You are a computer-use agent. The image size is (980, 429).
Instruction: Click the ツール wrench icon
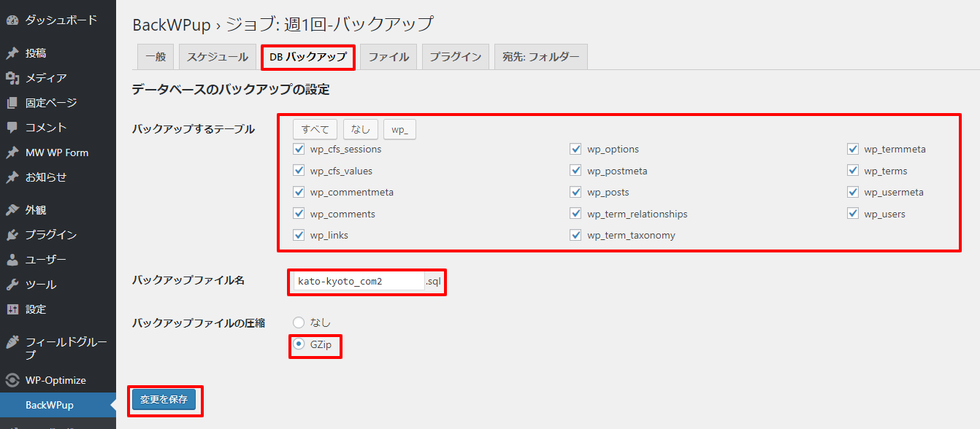(12, 285)
